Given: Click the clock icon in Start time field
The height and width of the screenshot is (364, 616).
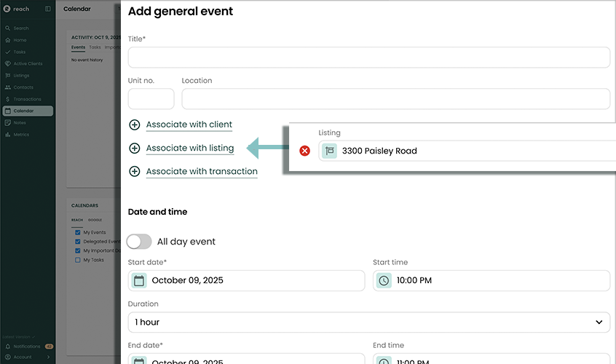Looking at the screenshot, I should [384, 280].
